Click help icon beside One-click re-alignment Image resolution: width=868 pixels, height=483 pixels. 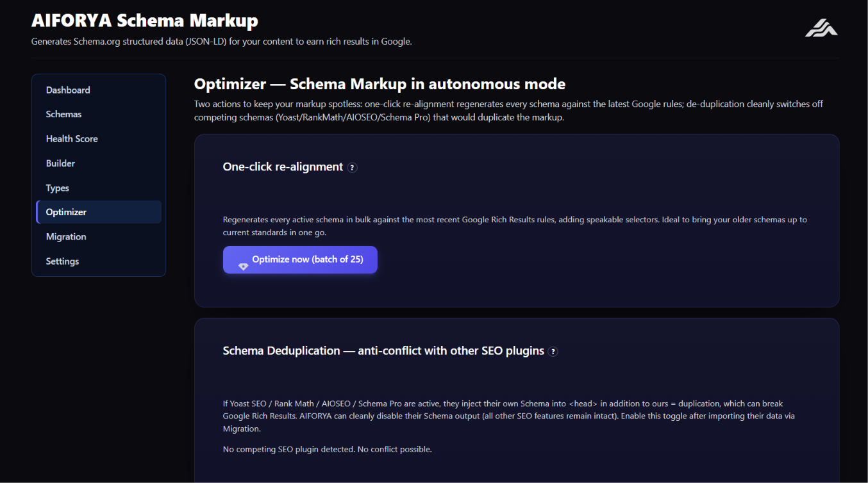coord(352,168)
